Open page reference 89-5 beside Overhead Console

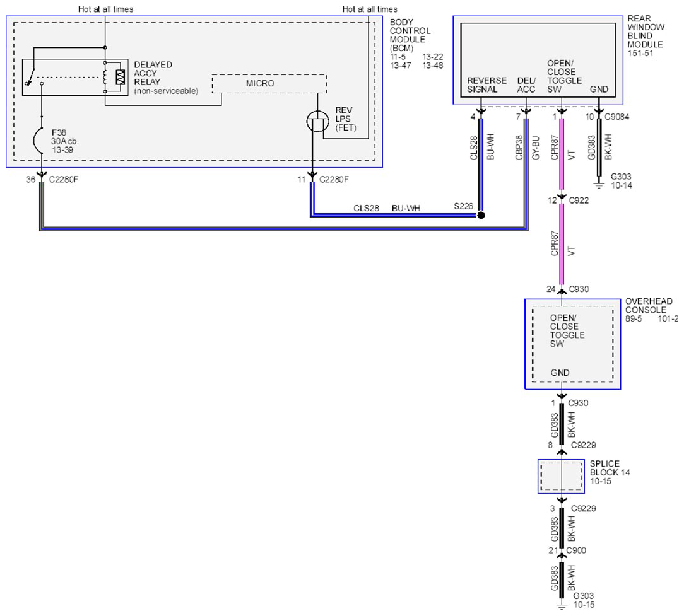click(634, 318)
